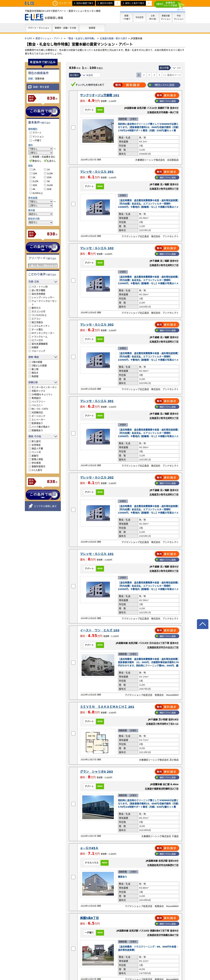Viewport: 210px width, 980px height.
Task: Add マレッセ・ルシエル 201 to consideration list
Action: 167,178
